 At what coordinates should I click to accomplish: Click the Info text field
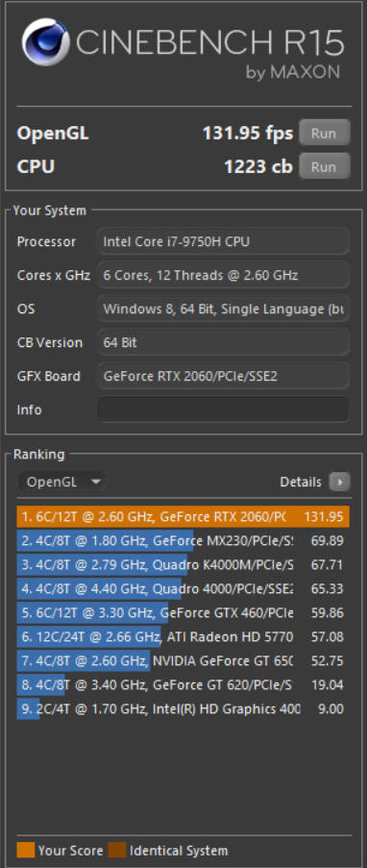[223, 409]
